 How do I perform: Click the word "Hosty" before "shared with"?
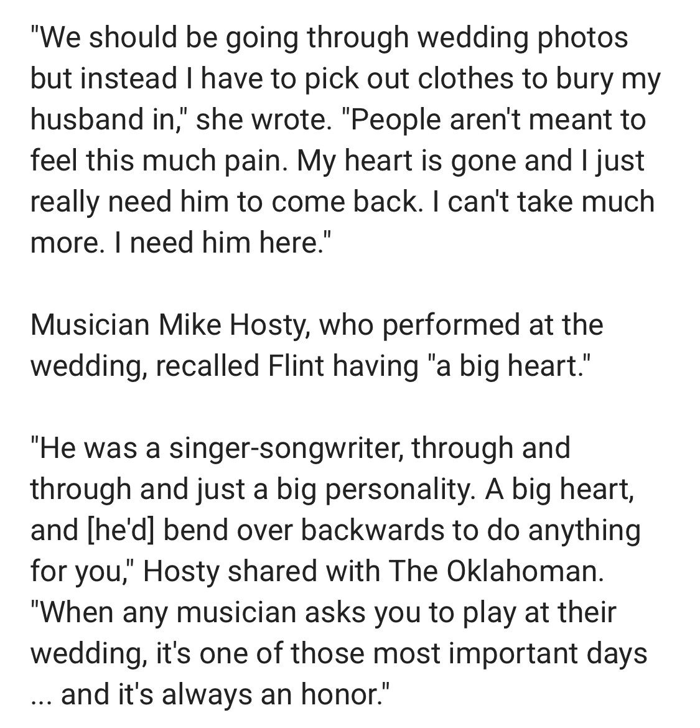click(181, 571)
